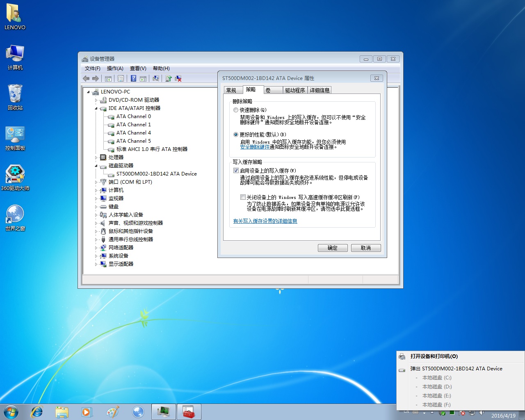This screenshot has height=420, width=525.
Task: Click the 确定 button
Action: [333, 248]
